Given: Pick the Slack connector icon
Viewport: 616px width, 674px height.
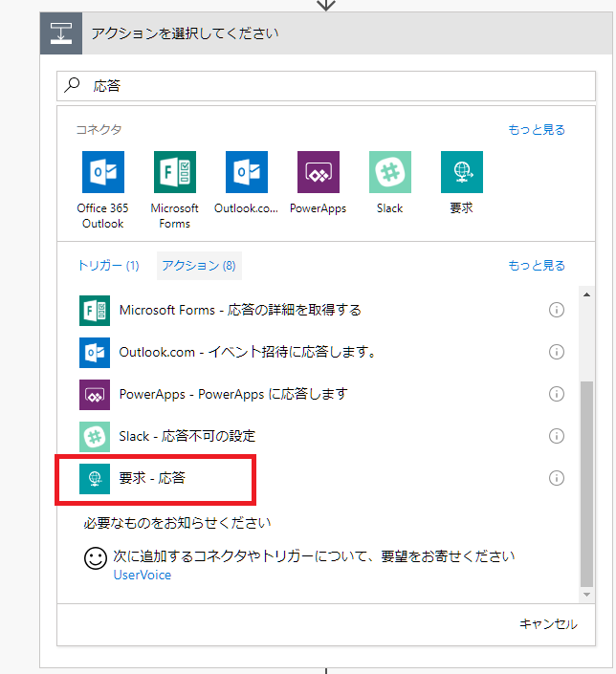Looking at the screenshot, I should [390, 172].
